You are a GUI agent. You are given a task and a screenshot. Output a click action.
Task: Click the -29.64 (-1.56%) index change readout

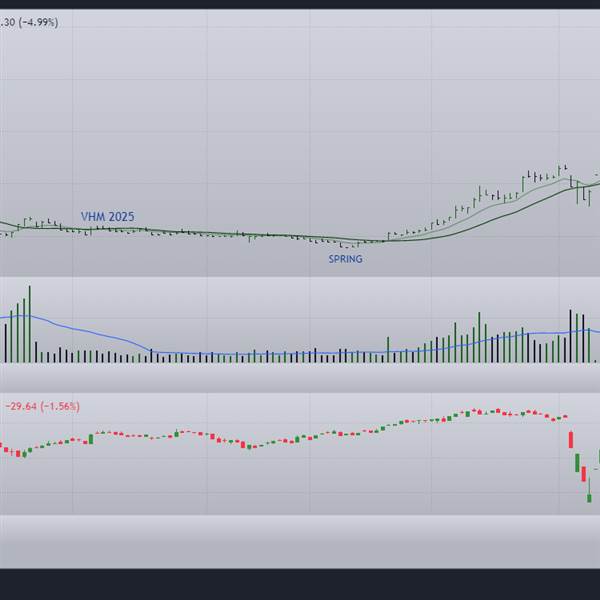(42, 406)
